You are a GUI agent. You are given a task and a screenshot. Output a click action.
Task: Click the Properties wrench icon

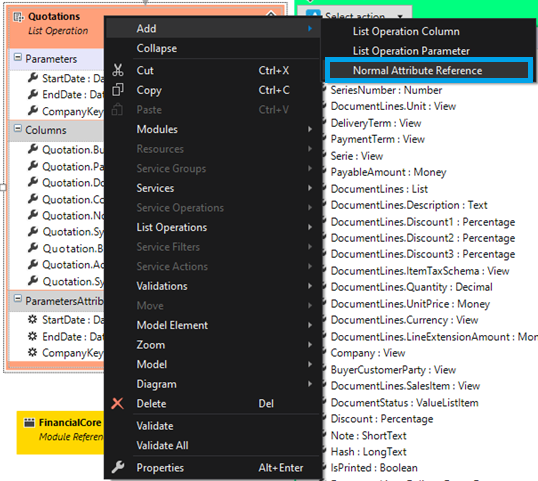[x=118, y=467]
